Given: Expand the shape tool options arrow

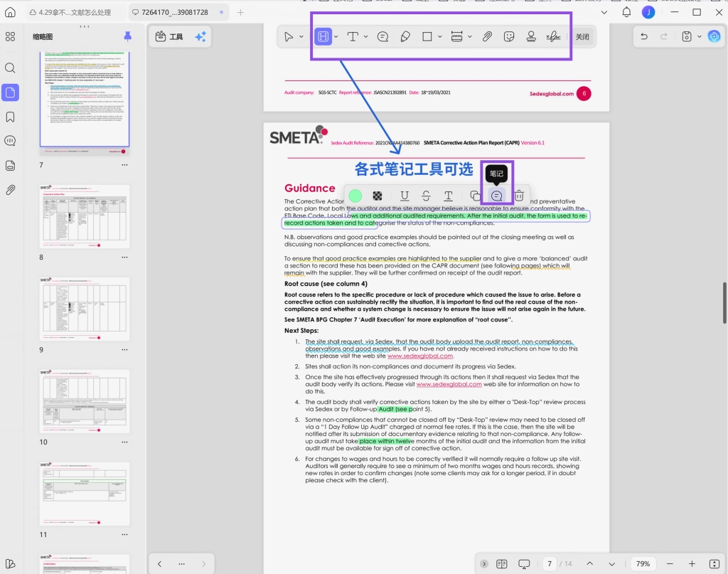Looking at the screenshot, I should [x=439, y=36].
